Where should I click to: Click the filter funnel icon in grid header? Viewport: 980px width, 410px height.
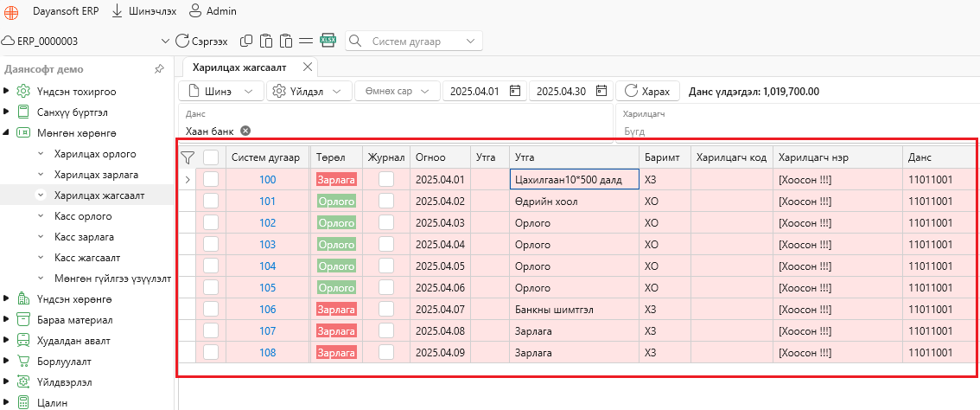pos(187,157)
